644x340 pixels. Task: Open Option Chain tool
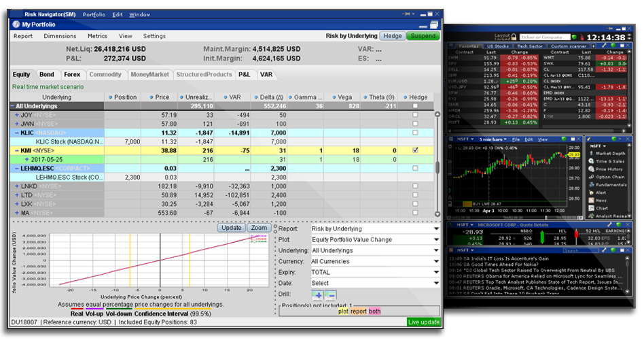pyautogui.click(x=606, y=177)
